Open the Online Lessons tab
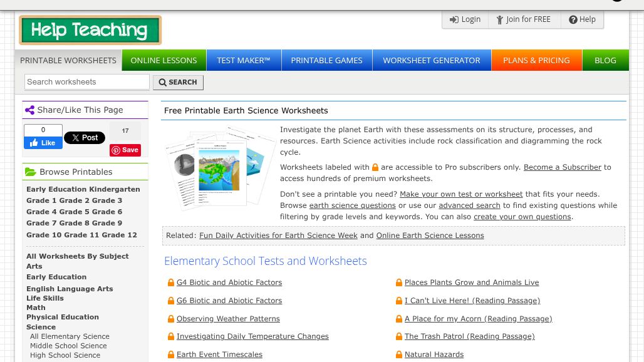The height and width of the screenshot is (362, 644). click(164, 61)
